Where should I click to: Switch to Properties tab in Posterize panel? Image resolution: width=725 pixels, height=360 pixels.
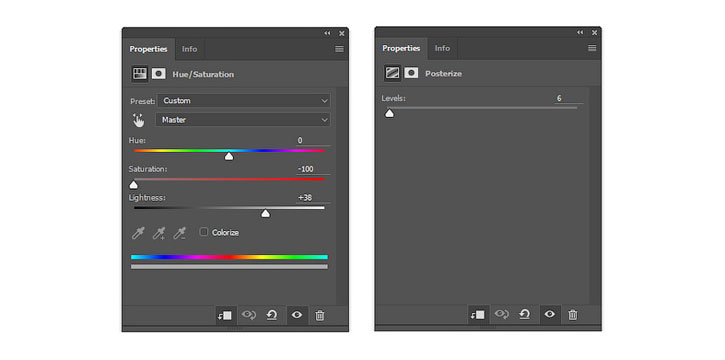click(x=401, y=48)
